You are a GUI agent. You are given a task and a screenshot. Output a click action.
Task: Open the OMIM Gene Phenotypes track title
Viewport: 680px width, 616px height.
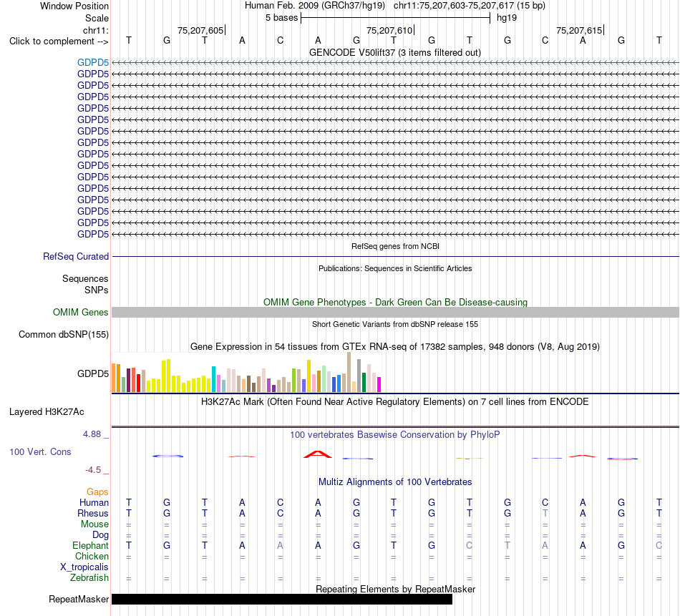395,302
